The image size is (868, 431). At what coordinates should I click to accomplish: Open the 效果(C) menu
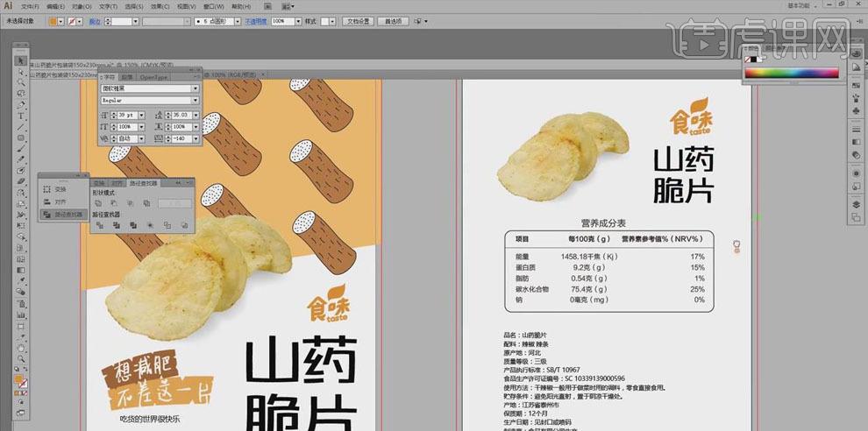pyautogui.click(x=160, y=7)
